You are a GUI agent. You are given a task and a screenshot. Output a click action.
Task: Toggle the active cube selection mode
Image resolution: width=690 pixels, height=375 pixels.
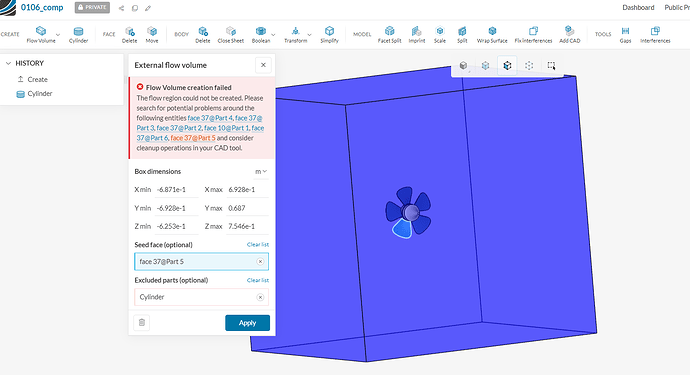507,66
